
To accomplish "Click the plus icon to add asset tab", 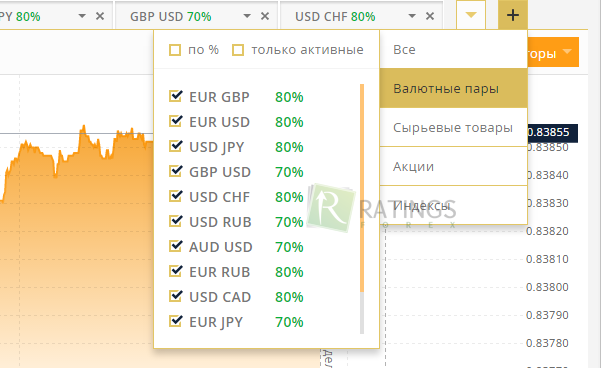I will 513,15.
